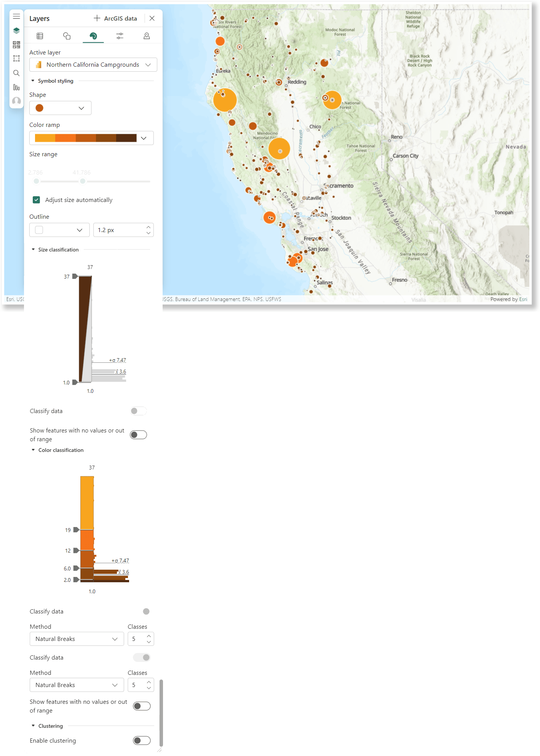Click the 6.0 break handle on color histogram
The image size is (540, 756).
(x=76, y=568)
